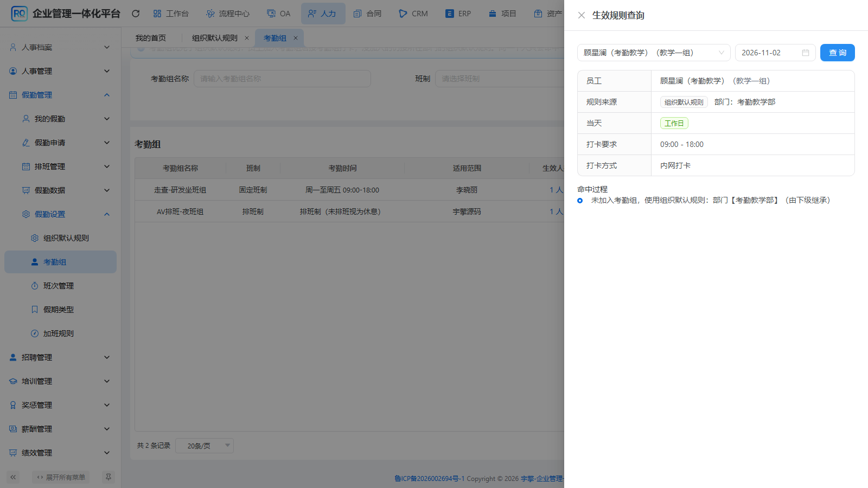
Task: Open the 工作台 top menu
Action: click(x=171, y=14)
